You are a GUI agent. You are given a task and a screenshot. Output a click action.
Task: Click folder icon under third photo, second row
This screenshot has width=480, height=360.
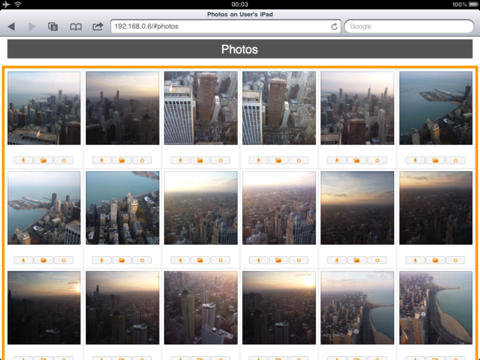[200, 260]
